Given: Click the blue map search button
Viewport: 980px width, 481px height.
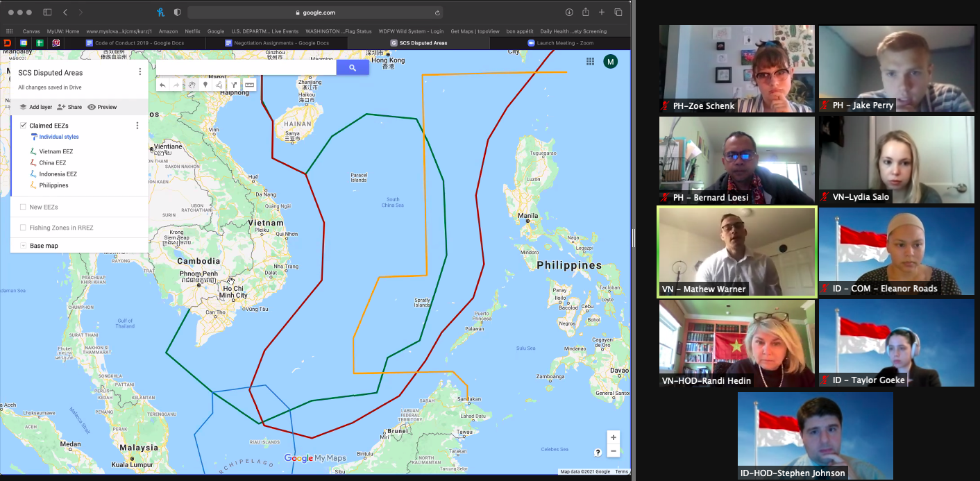Looking at the screenshot, I should click(353, 67).
